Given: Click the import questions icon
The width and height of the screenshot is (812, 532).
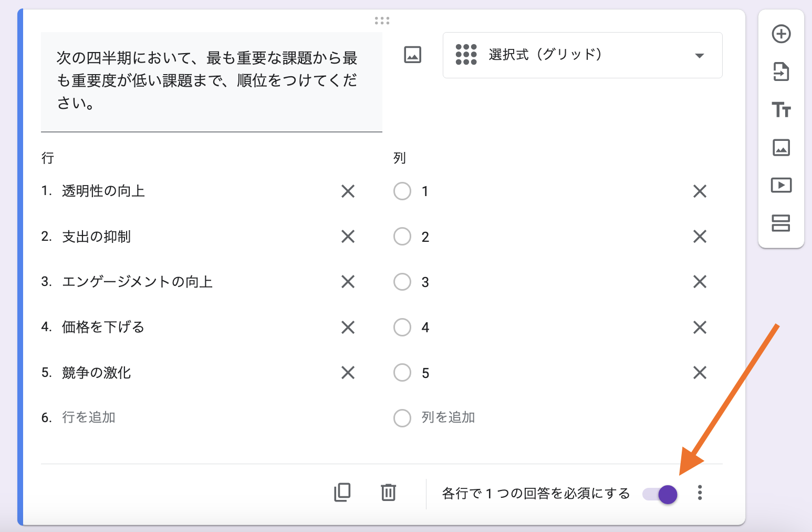Looking at the screenshot, I should (x=781, y=72).
